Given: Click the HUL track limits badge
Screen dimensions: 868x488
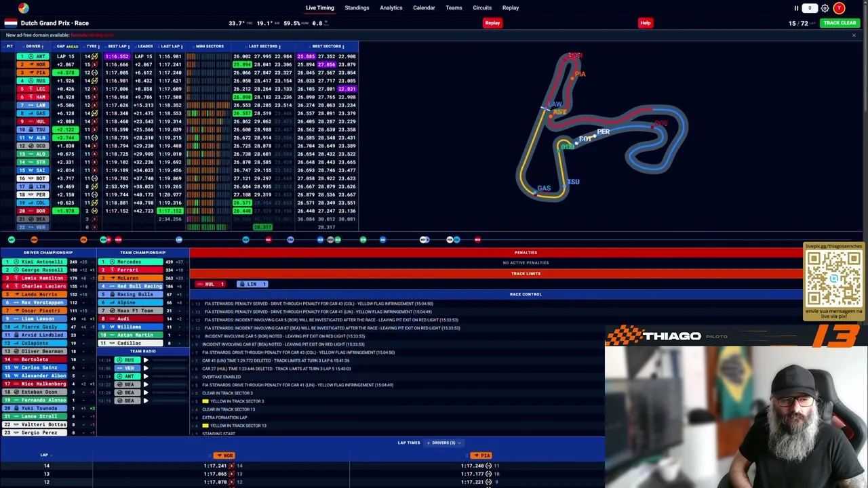Looking at the screenshot, I should 210,284.
